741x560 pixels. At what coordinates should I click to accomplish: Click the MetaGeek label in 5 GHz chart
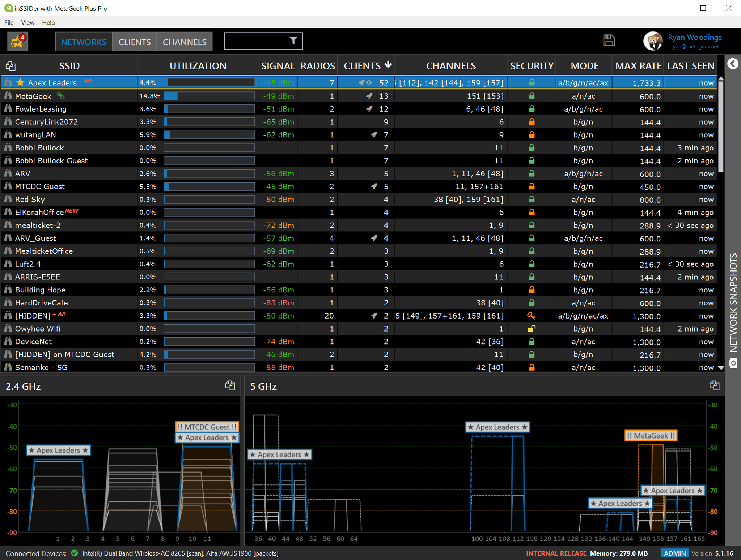[x=651, y=436]
